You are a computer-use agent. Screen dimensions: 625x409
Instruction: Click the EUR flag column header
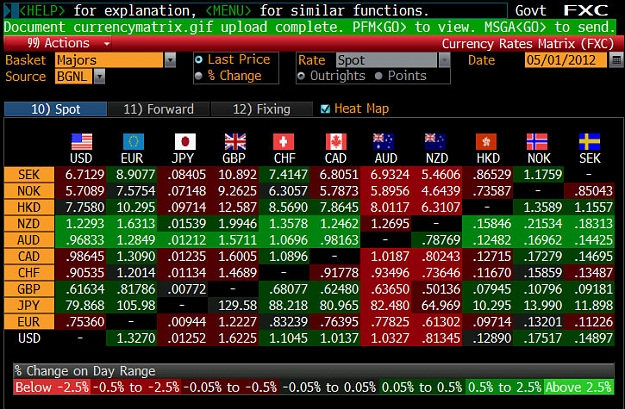pos(132,149)
